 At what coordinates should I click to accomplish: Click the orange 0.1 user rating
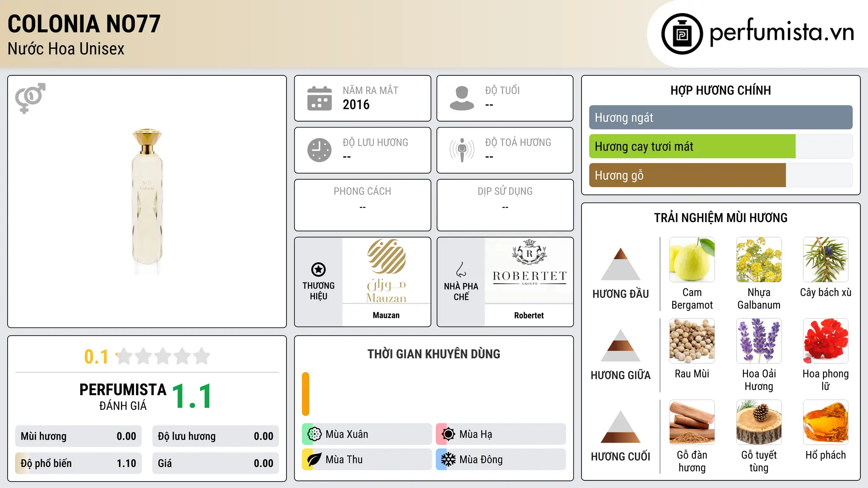point(96,357)
